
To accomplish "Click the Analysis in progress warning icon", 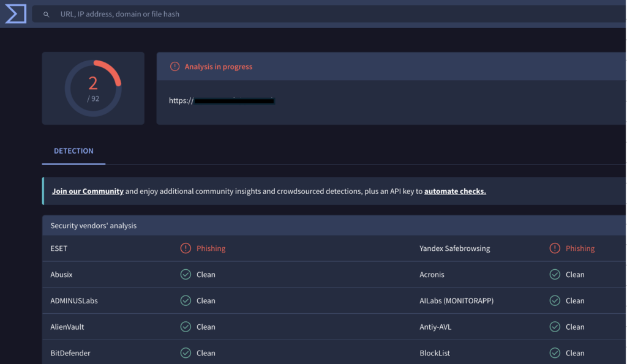I will [x=175, y=66].
